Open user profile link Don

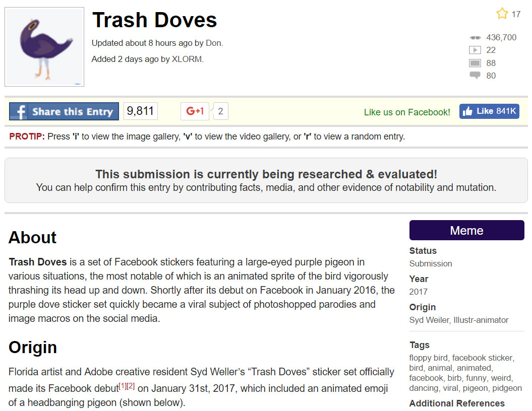tap(213, 43)
